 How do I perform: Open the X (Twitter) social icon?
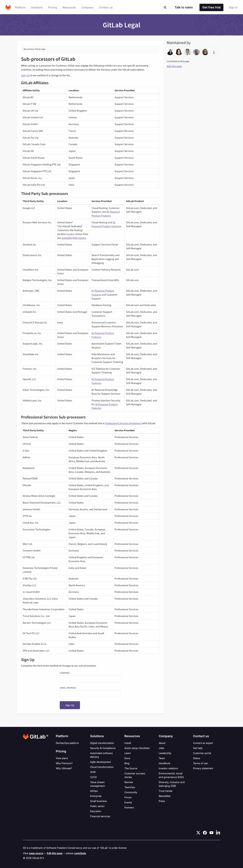coord(198,833)
